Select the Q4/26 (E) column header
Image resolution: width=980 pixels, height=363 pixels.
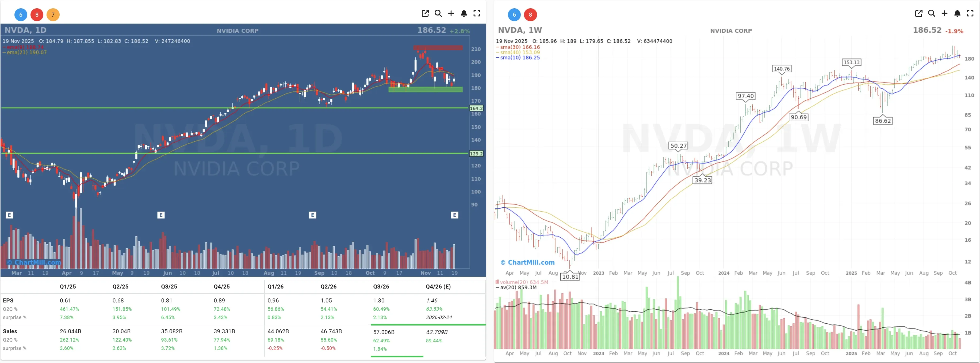click(x=438, y=286)
